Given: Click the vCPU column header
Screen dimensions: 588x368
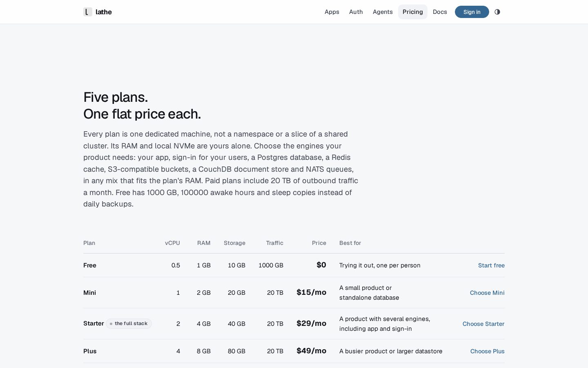Looking at the screenshot, I should 172,243.
